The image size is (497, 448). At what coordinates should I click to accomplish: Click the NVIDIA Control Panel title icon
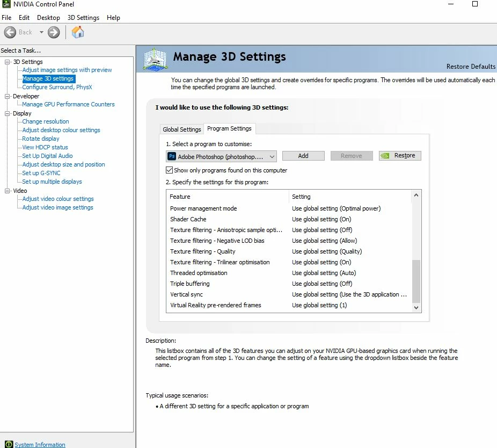point(6,4)
